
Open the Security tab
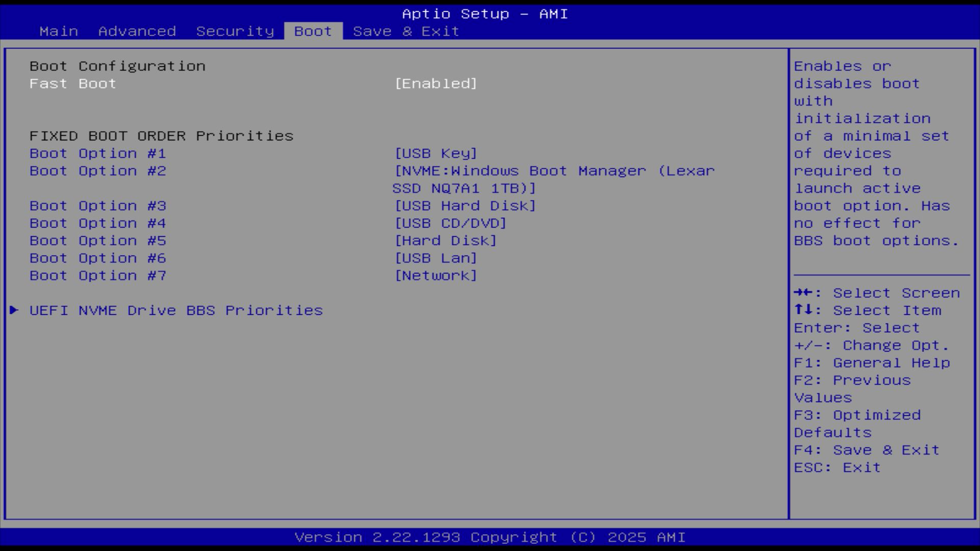pos(235,31)
